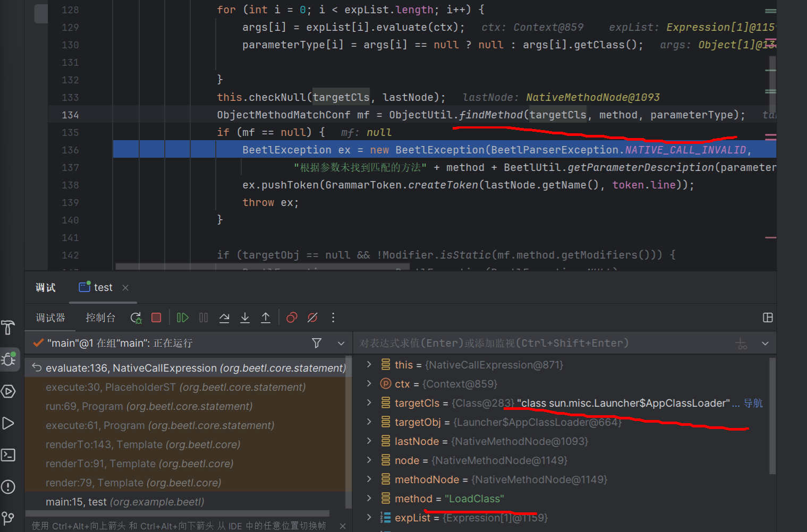Expand the method variable entry
Viewport: 807px width, 532px height.
(x=369, y=499)
